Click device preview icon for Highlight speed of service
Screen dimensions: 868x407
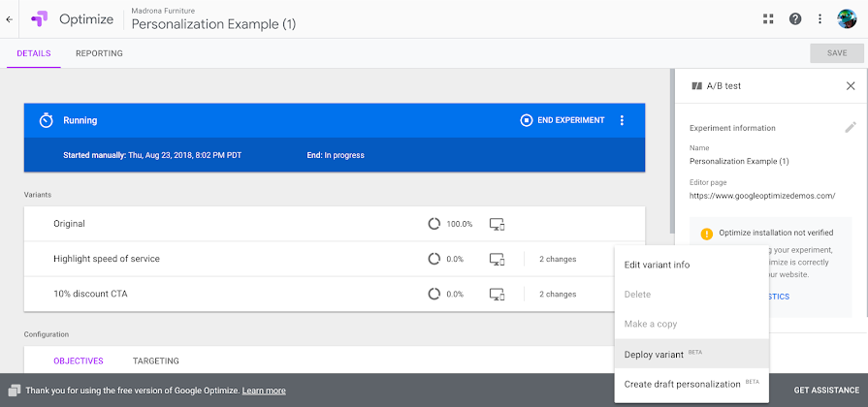pyautogui.click(x=498, y=259)
